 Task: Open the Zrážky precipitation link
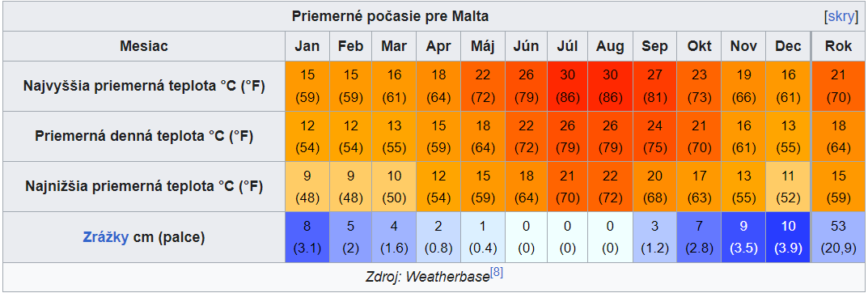106,237
